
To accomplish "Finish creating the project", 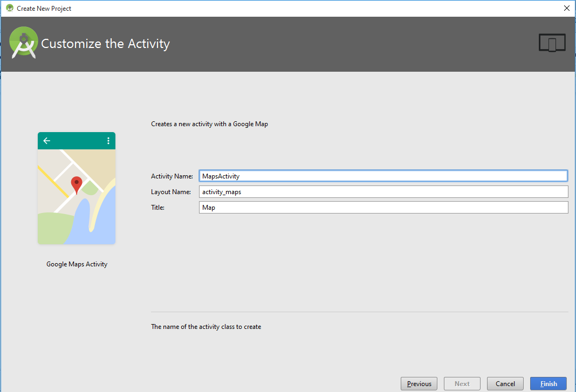I will point(548,383).
